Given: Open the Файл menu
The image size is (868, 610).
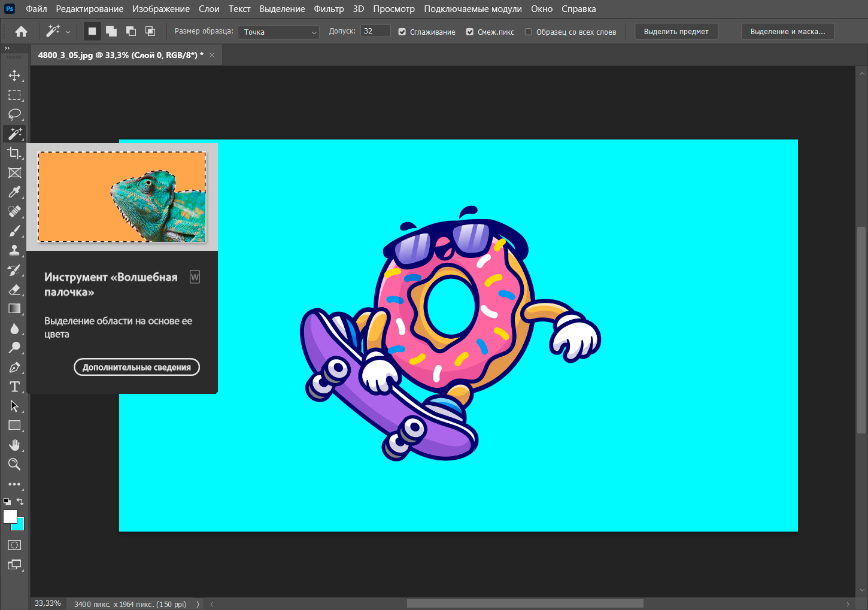Looking at the screenshot, I should 37,9.
